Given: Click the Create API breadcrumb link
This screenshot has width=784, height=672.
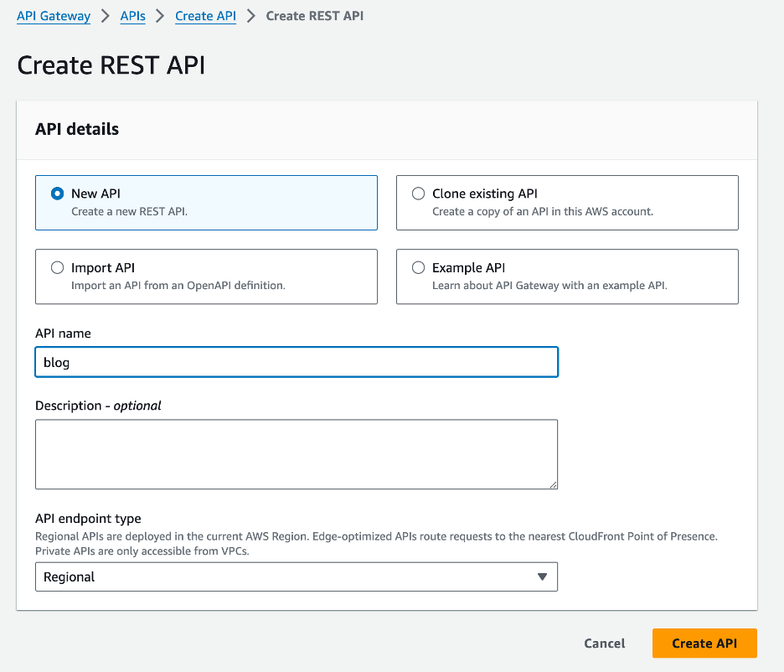Looking at the screenshot, I should tap(205, 15).
